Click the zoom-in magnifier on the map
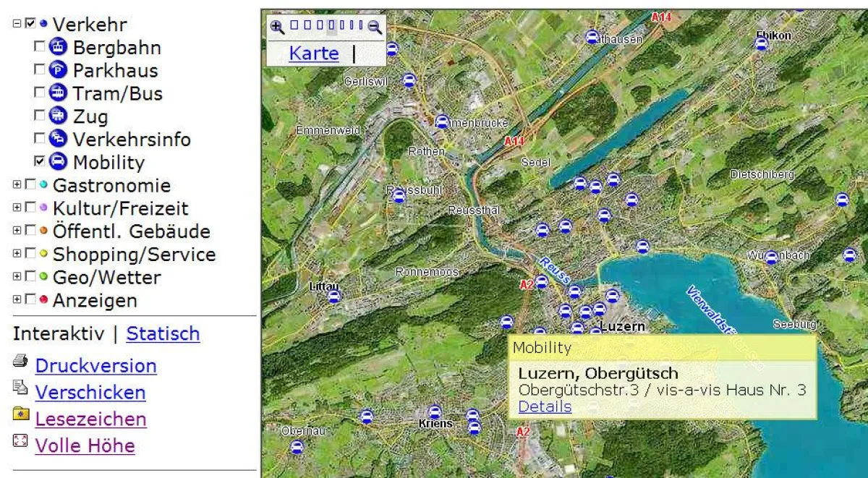This screenshot has width=868, height=478. [276, 25]
